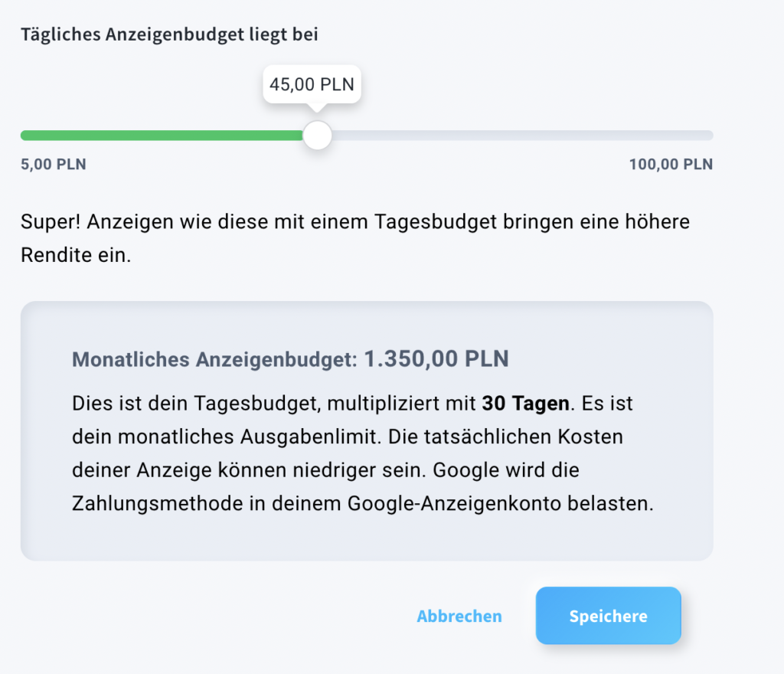
Task: Click the grey unfilled portion of slider track
Action: point(522,136)
